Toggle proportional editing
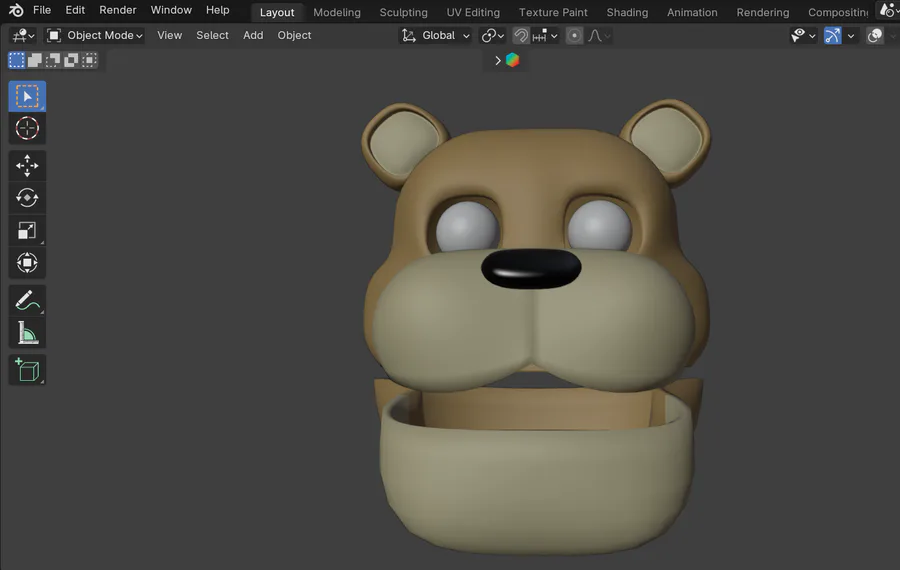 tap(574, 36)
